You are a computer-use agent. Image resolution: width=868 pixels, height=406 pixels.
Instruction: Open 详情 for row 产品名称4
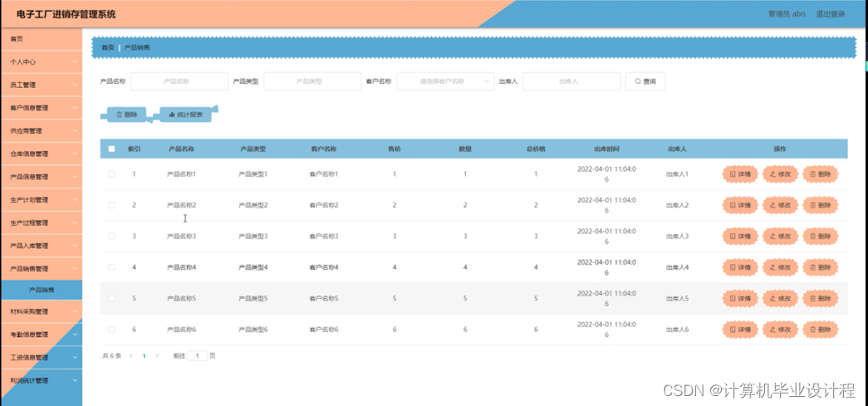click(740, 267)
